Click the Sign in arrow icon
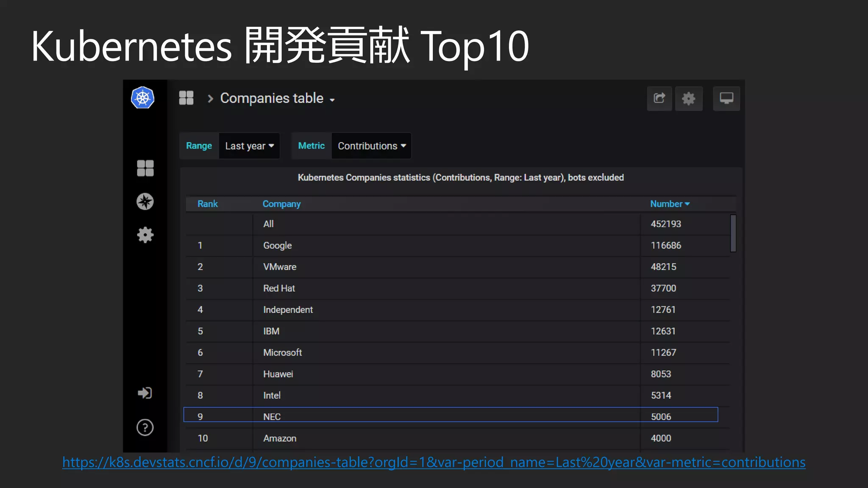 (x=145, y=393)
